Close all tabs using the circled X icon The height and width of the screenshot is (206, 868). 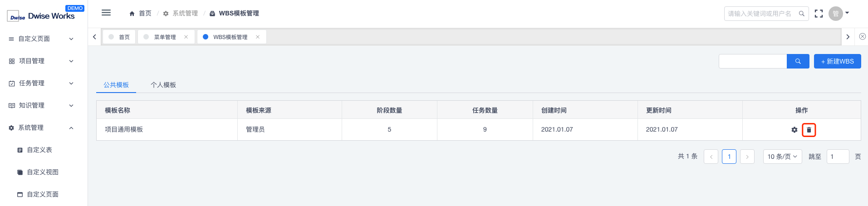(x=863, y=37)
